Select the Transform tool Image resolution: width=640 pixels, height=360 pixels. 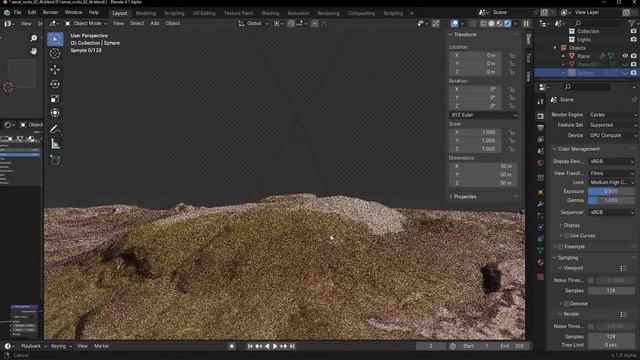tap(55, 113)
